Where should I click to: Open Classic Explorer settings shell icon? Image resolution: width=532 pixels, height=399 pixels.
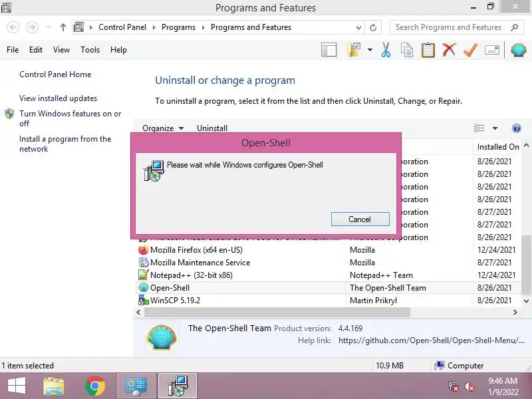coord(519,50)
